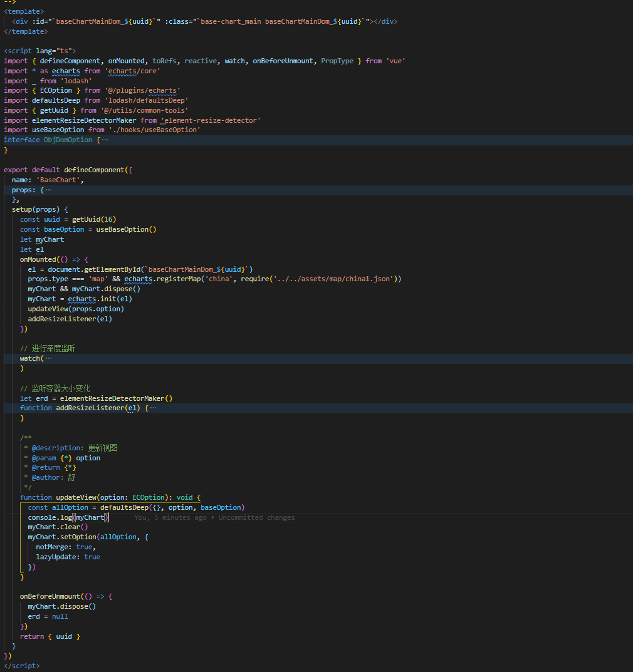Click "lazyUpdate: true" option
This screenshot has width=633, height=672.
point(68,557)
